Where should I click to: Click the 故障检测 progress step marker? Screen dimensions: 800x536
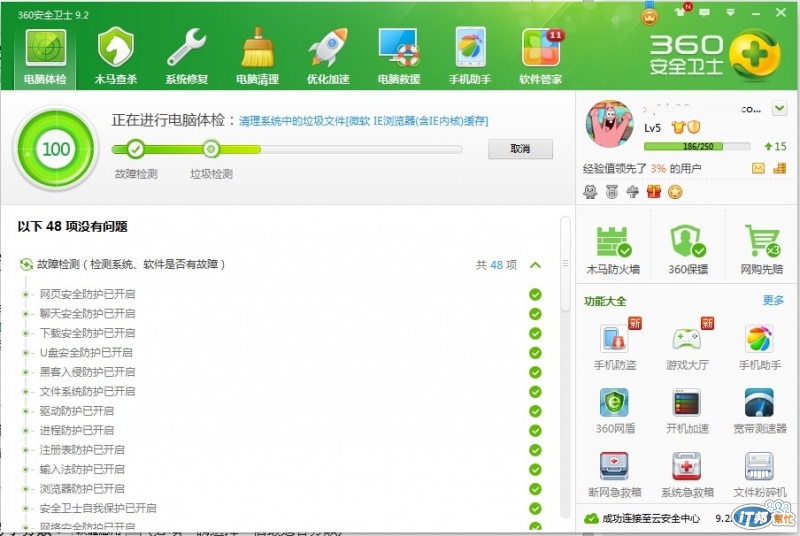coord(135,149)
